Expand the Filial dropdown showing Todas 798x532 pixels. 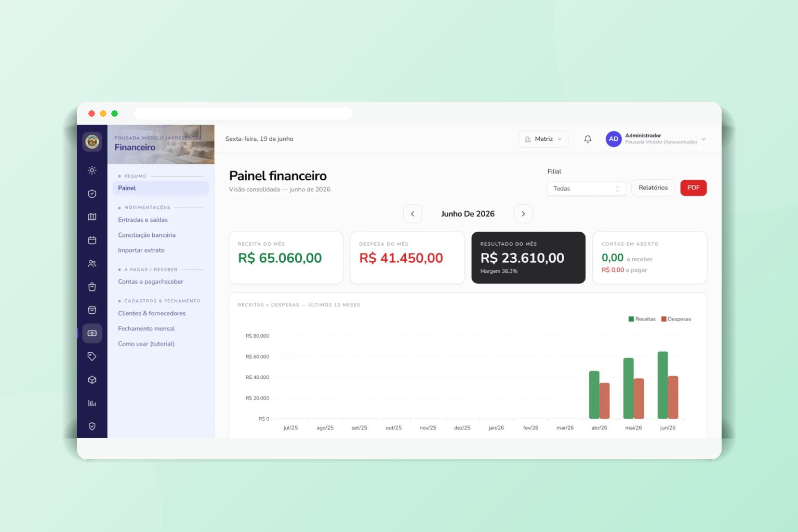[587, 189]
